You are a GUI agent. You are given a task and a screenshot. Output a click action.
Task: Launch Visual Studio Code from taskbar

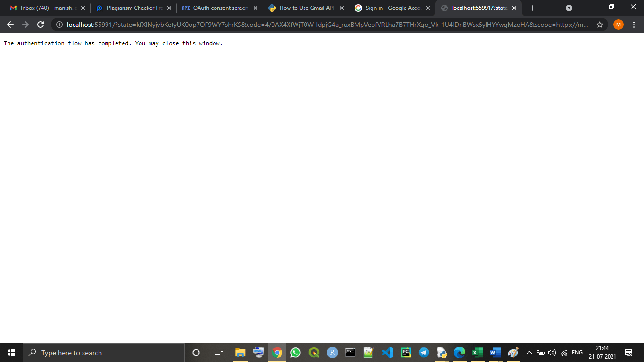click(387, 352)
